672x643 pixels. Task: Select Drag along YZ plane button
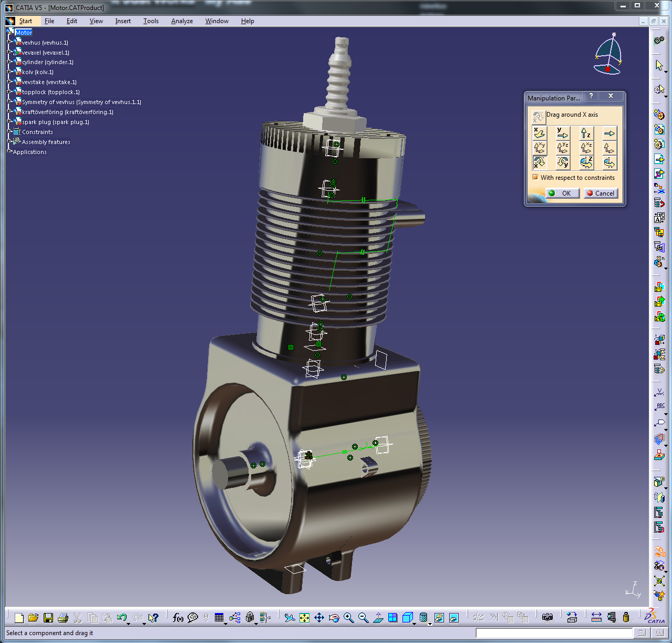point(563,148)
